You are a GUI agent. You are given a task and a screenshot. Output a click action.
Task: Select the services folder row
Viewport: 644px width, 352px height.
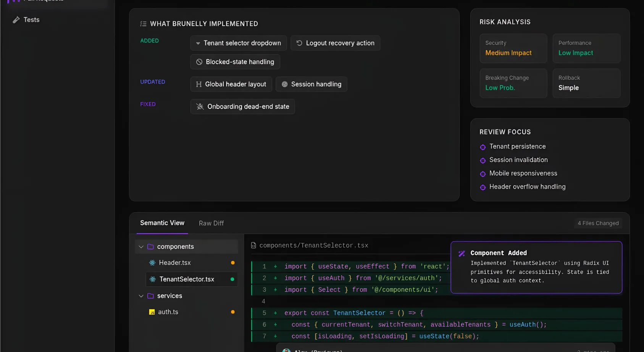tap(187, 296)
